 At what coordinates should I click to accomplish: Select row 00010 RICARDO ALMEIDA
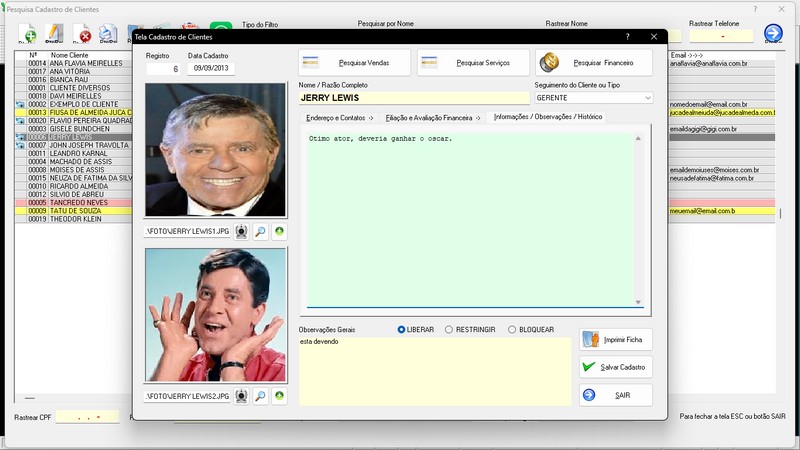(x=73, y=186)
